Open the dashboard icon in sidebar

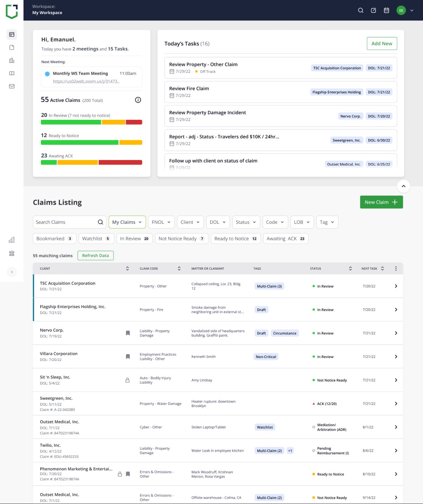[x=12, y=35]
